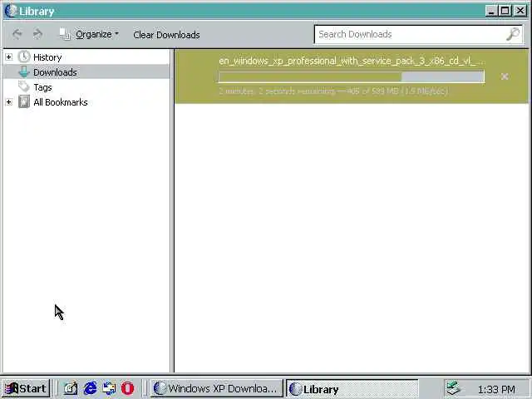This screenshot has height=399, width=532.
Task: Click the Downloads arrow icon
Action: click(24, 72)
